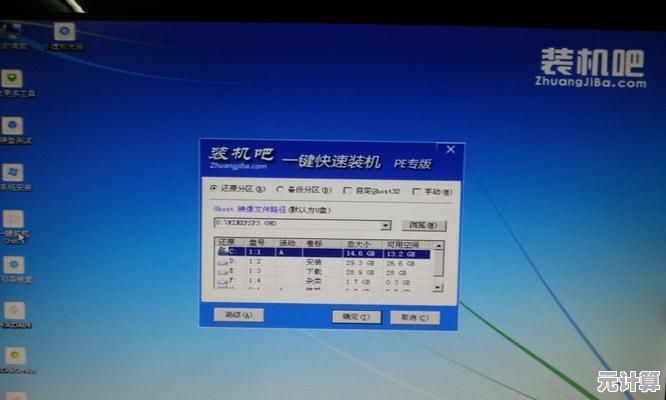This screenshot has height=400, width=666.
Task: Click disk number 1:3 cell
Action: coord(255,271)
